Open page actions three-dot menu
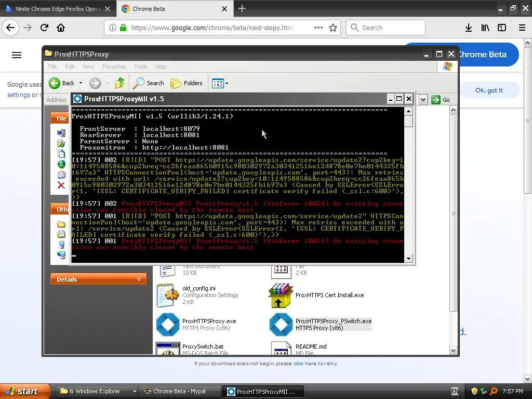Image resolution: width=532 pixels, height=399 pixels. click(318, 28)
